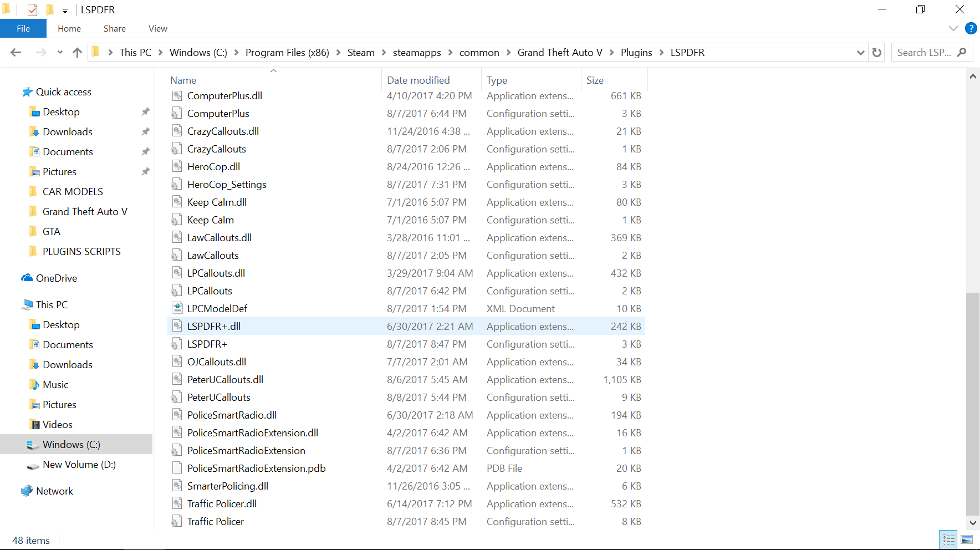Open Network in navigation pane

pos(47,491)
